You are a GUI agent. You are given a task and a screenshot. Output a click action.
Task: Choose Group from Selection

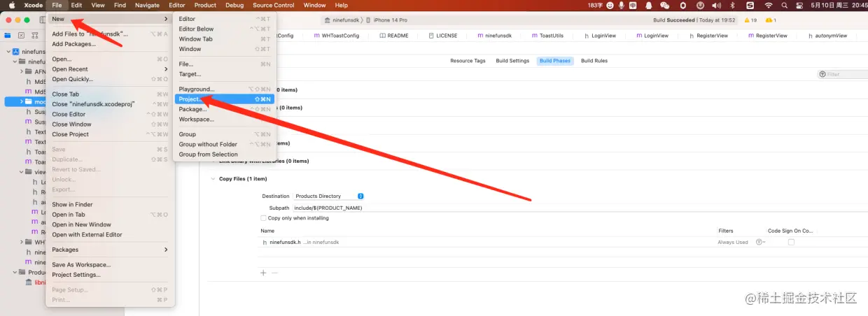coord(225,154)
